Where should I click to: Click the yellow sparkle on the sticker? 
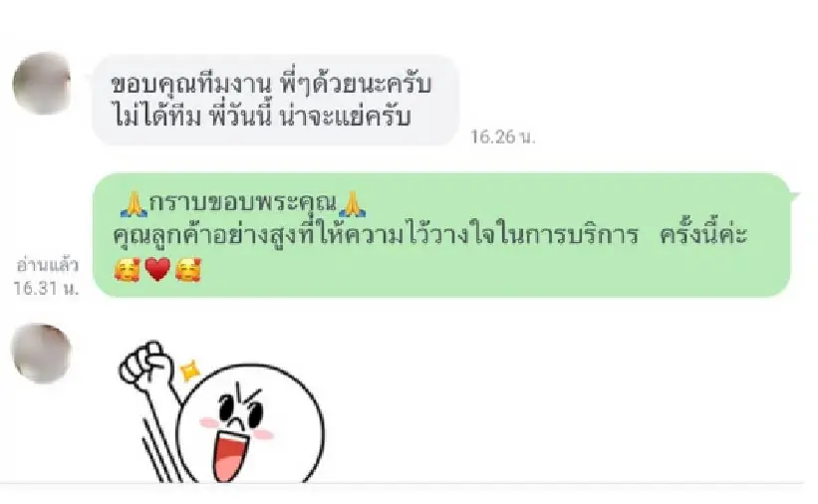coord(190,371)
